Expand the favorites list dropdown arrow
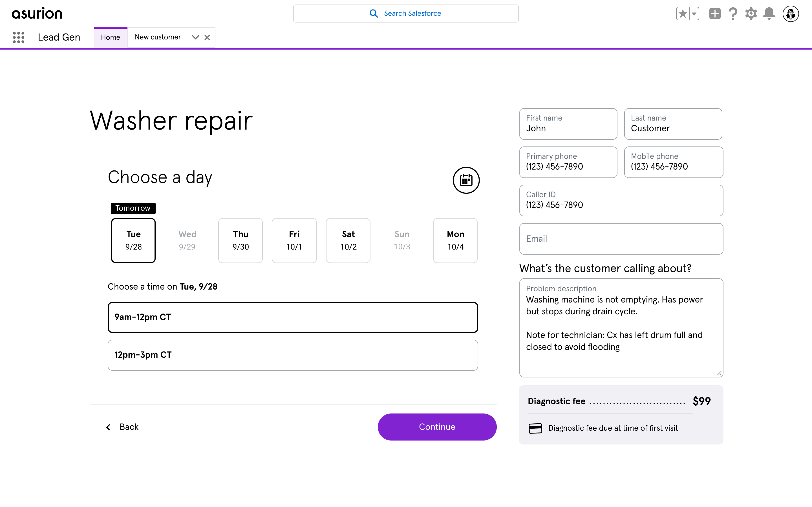This screenshot has height=507, width=812. pos(694,14)
